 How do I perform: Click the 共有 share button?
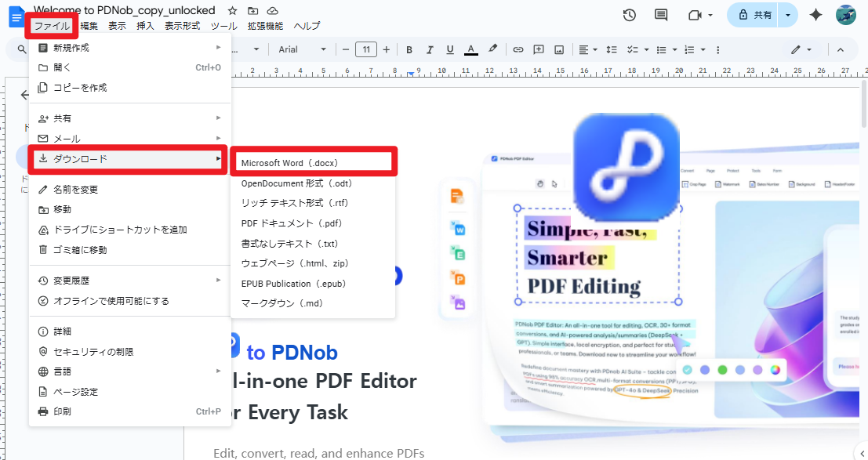(759, 14)
